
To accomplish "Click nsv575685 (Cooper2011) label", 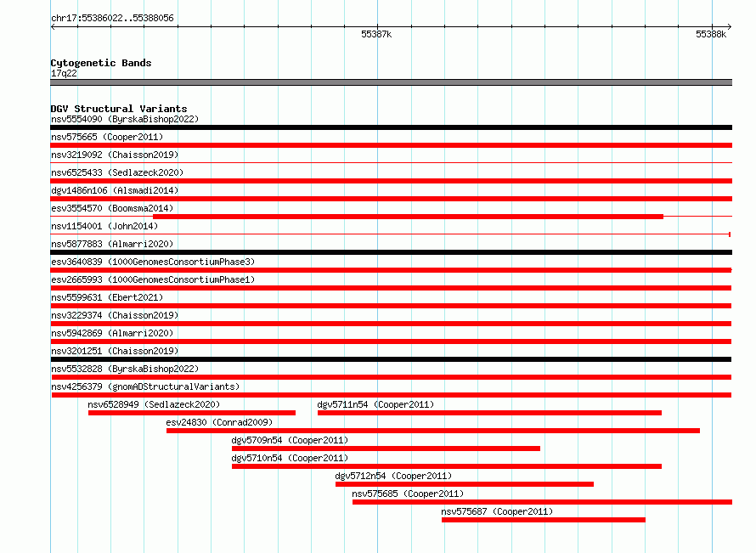I will 408,494.
